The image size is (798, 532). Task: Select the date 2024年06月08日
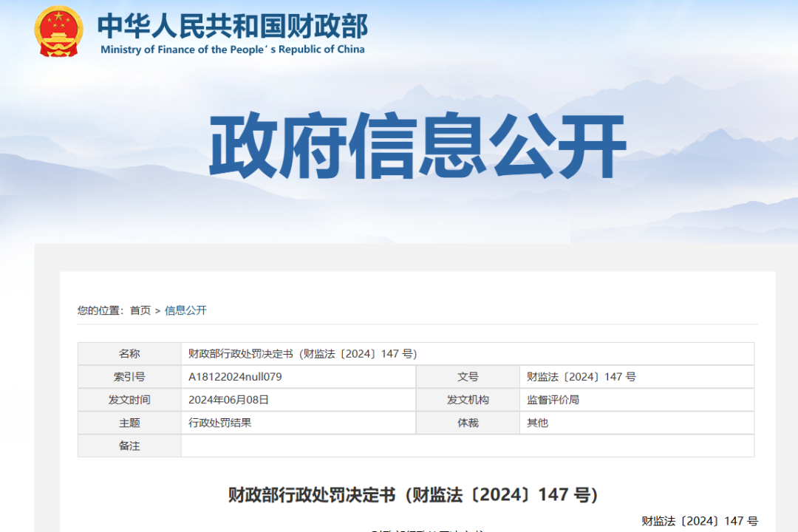click(229, 400)
